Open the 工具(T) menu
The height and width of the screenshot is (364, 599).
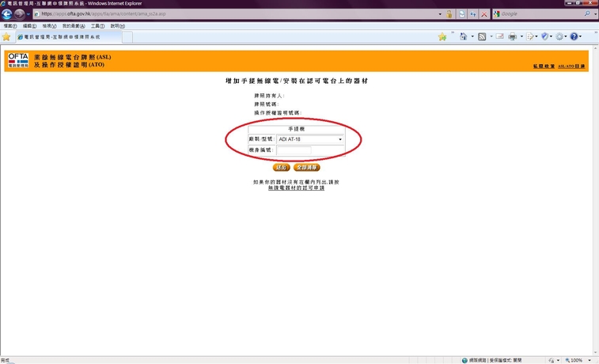click(97, 26)
